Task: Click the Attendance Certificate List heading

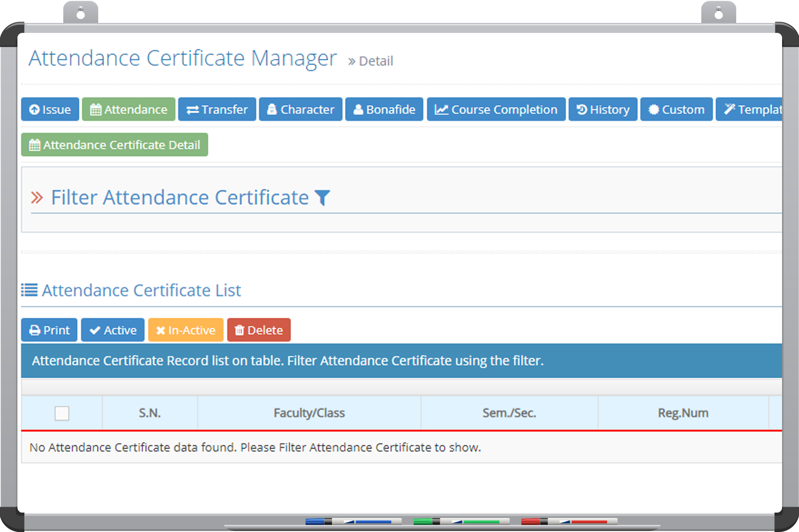Action: (142, 290)
